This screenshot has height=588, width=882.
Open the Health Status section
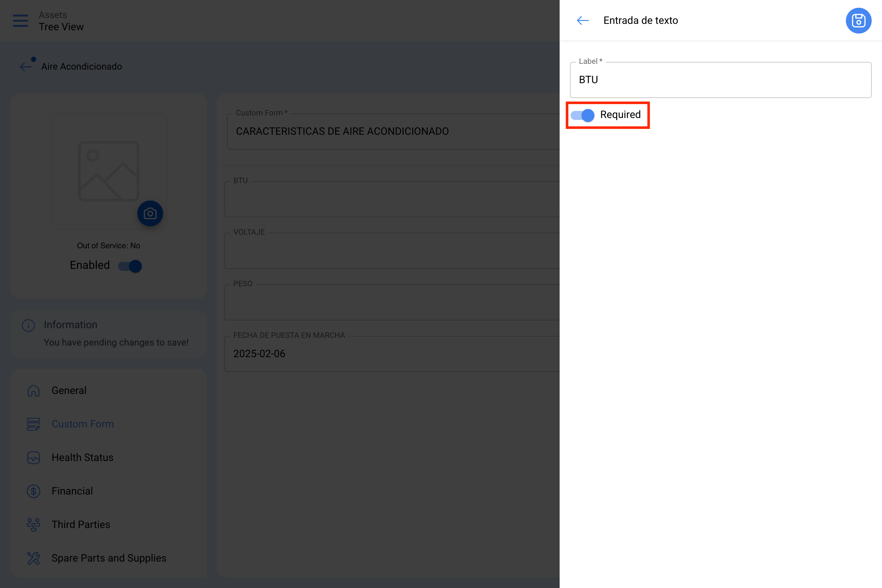(x=109, y=458)
